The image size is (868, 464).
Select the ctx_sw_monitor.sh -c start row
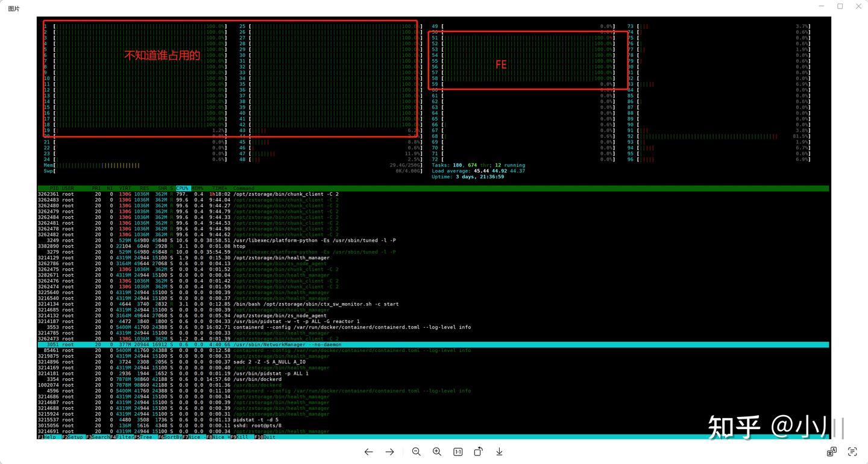tap(433, 304)
